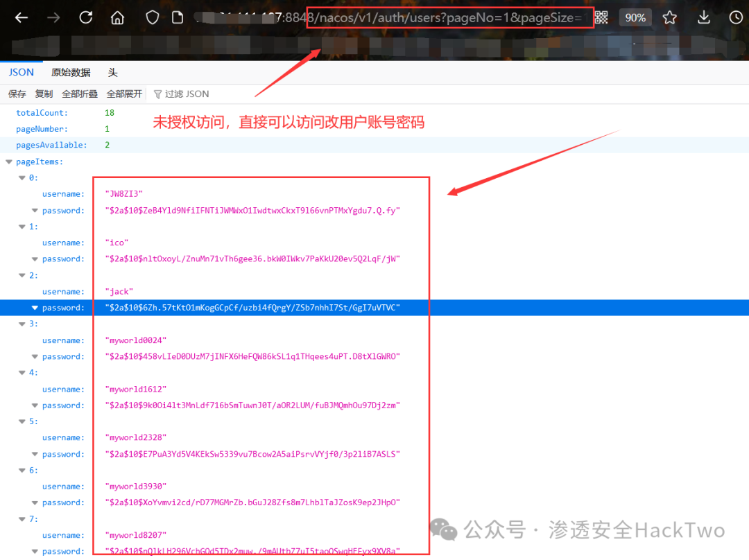Click the 复制 copy button

44,94
